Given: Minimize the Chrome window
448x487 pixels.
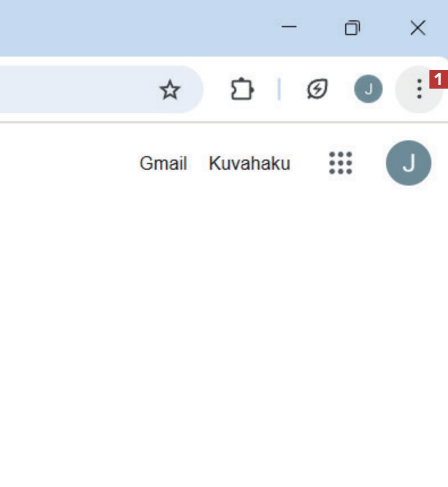Looking at the screenshot, I should 289,28.
